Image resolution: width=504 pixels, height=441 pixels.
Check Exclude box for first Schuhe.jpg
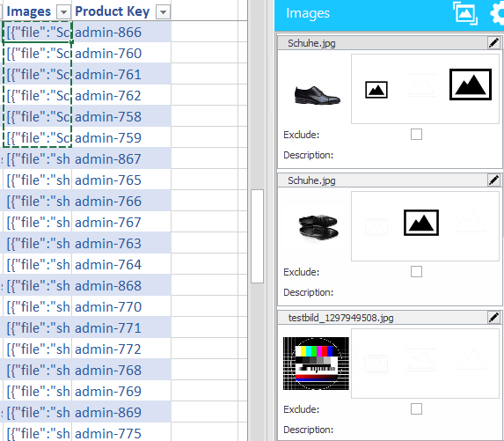416,134
